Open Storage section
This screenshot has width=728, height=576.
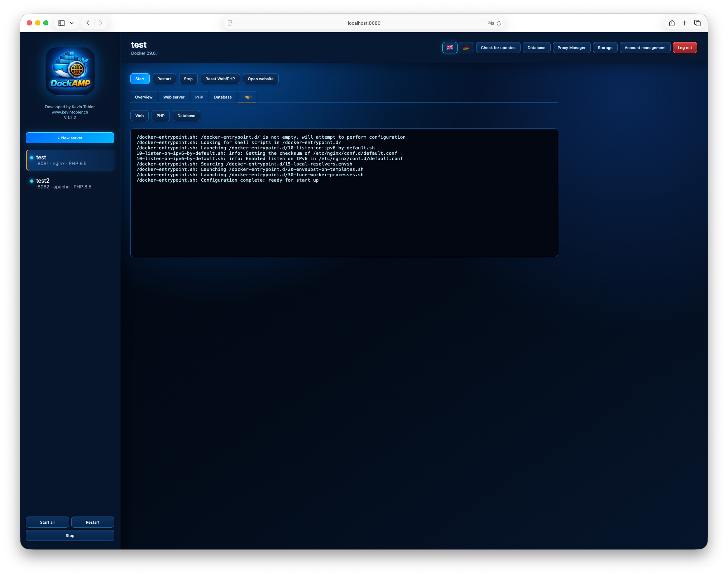point(605,48)
